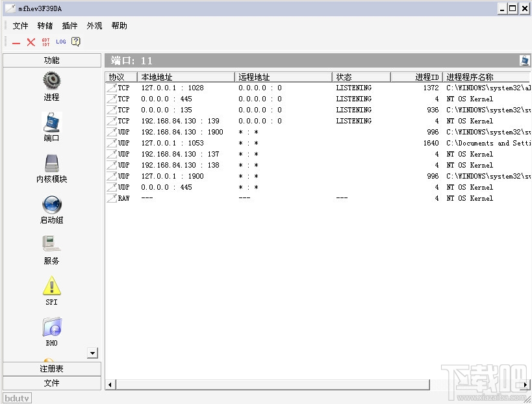Expand the 文件 (File) section
This screenshot has height=404, width=532.
pyautogui.click(x=51, y=383)
